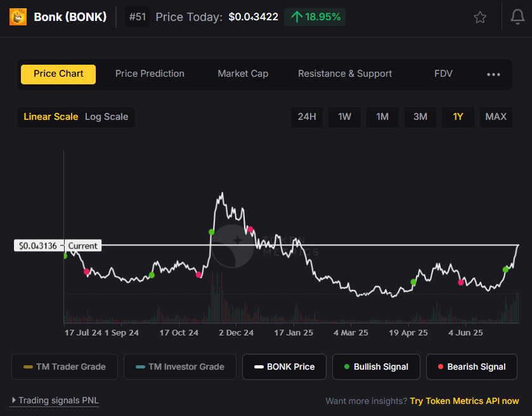Click the $0.0₄3136 current price label
532x416 pixels.
click(38, 245)
